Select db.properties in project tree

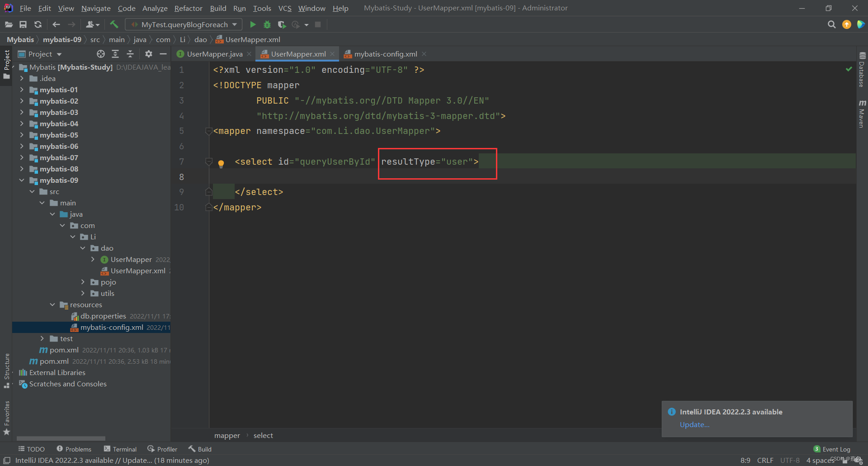(x=103, y=316)
